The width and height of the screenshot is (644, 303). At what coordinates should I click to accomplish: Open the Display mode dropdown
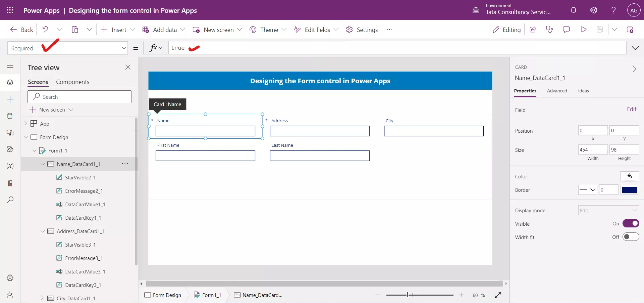(608, 210)
